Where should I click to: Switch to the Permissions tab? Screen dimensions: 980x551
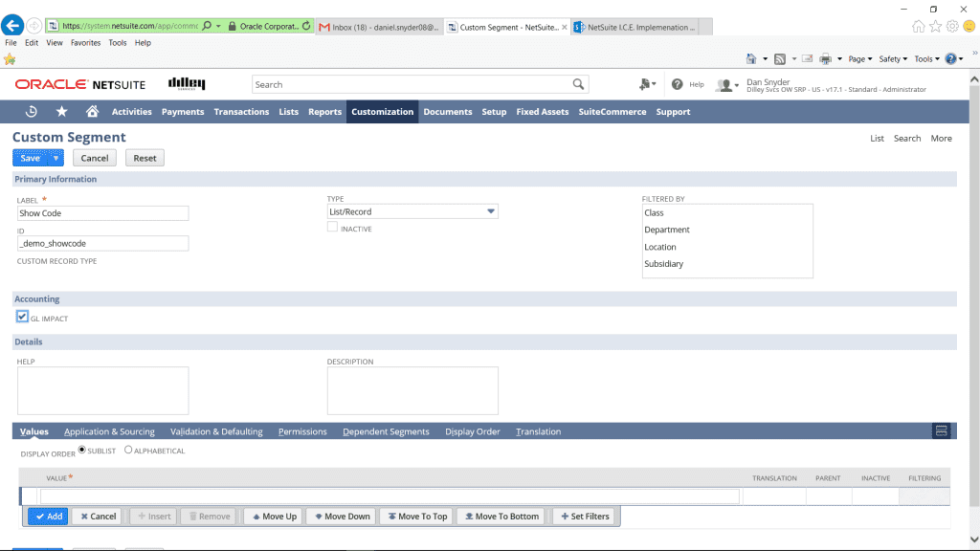302,431
